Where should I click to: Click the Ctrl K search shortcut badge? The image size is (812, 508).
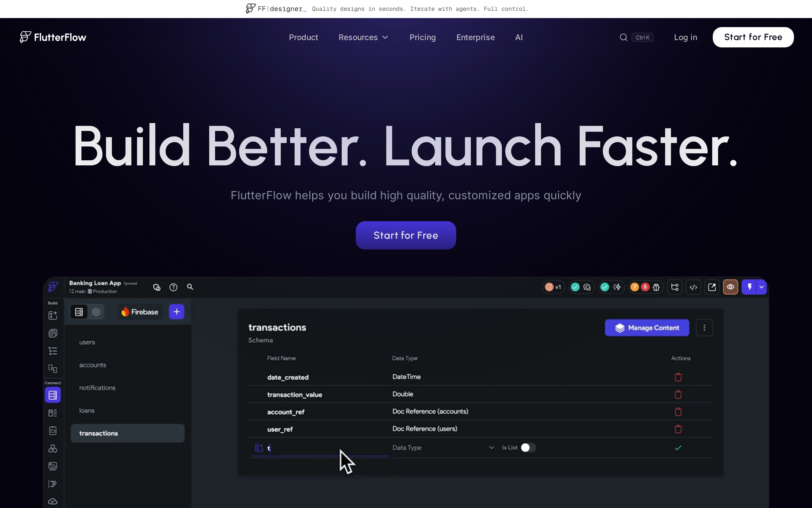(642, 37)
